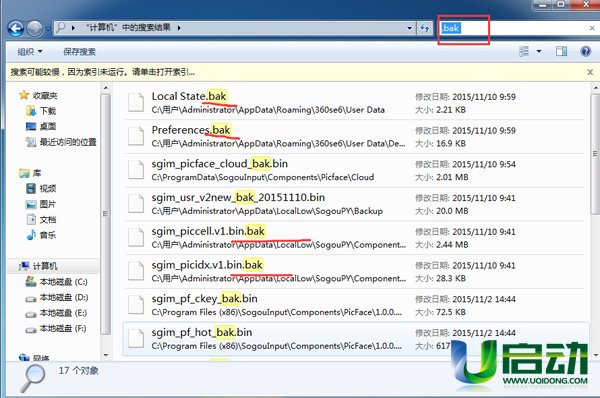Close the yellow index information bar
The image size is (600, 398).
tap(590, 72)
